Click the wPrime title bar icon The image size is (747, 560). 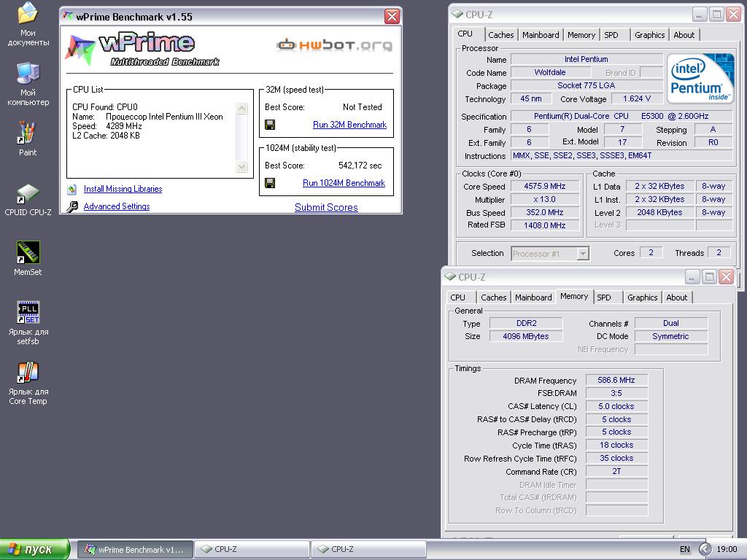tap(69, 17)
